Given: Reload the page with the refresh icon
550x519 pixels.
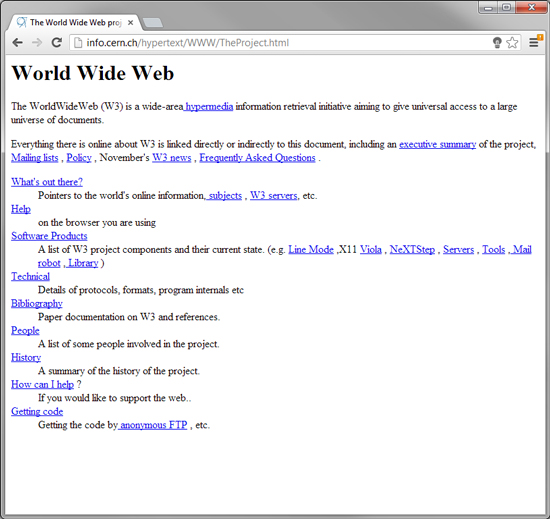Looking at the screenshot, I should [56, 43].
